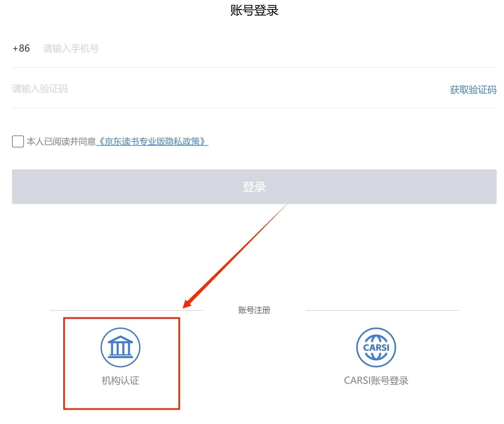Click the 账号登录 page heading

(254, 10)
